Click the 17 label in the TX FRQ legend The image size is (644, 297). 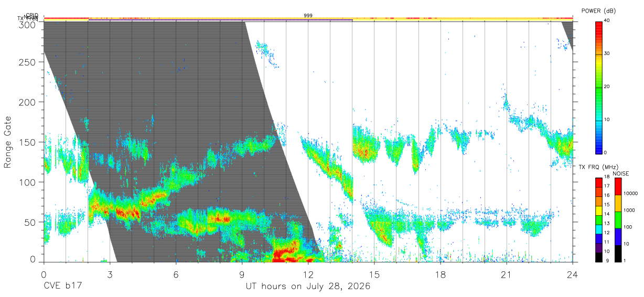pos(607,186)
